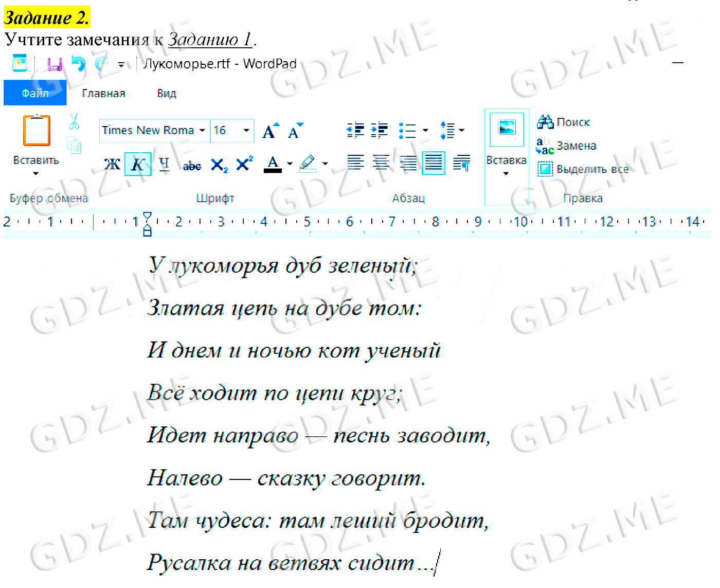The image size is (720, 588).
Task: Expand the bullet list style dropdown
Action: 425,131
